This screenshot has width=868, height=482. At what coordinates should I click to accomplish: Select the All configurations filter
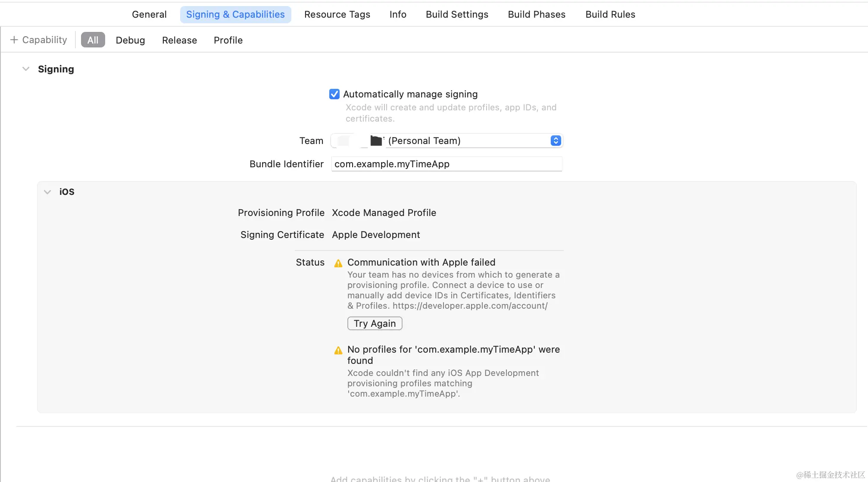93,40
